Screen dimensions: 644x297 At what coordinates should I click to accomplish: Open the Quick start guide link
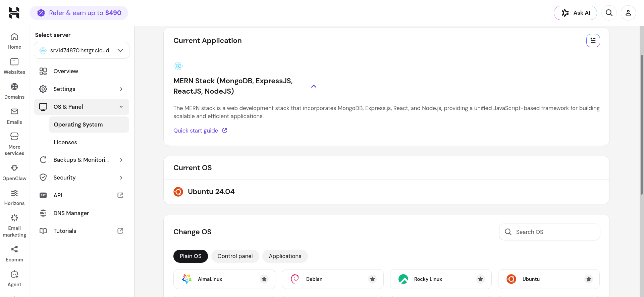pos(200,131)
